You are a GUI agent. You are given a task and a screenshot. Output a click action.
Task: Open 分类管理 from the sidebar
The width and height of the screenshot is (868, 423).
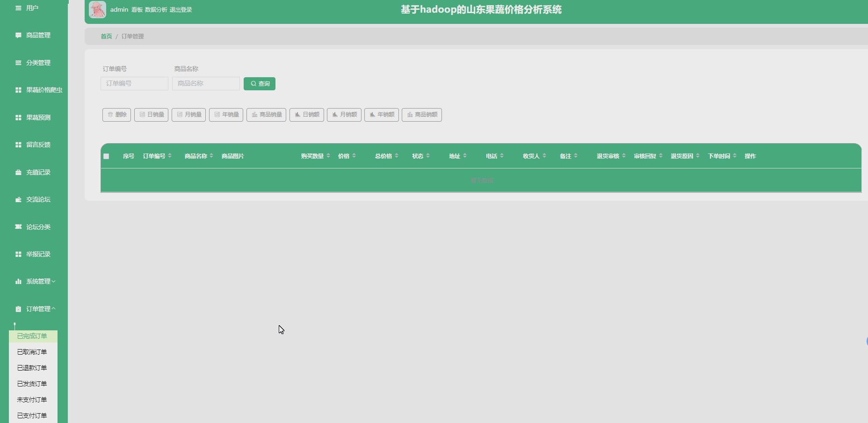(x=38, y=63)
